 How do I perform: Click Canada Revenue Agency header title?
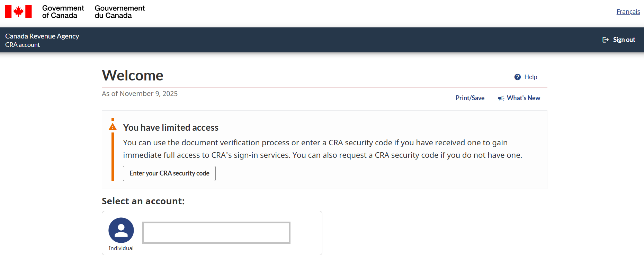click(42, 36)
